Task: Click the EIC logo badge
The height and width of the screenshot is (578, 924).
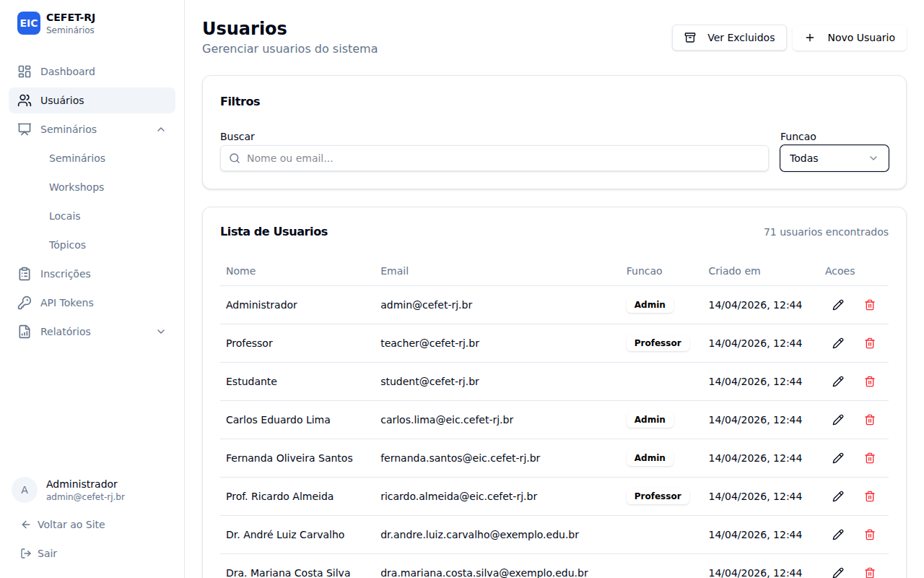Action: (29, 23)
